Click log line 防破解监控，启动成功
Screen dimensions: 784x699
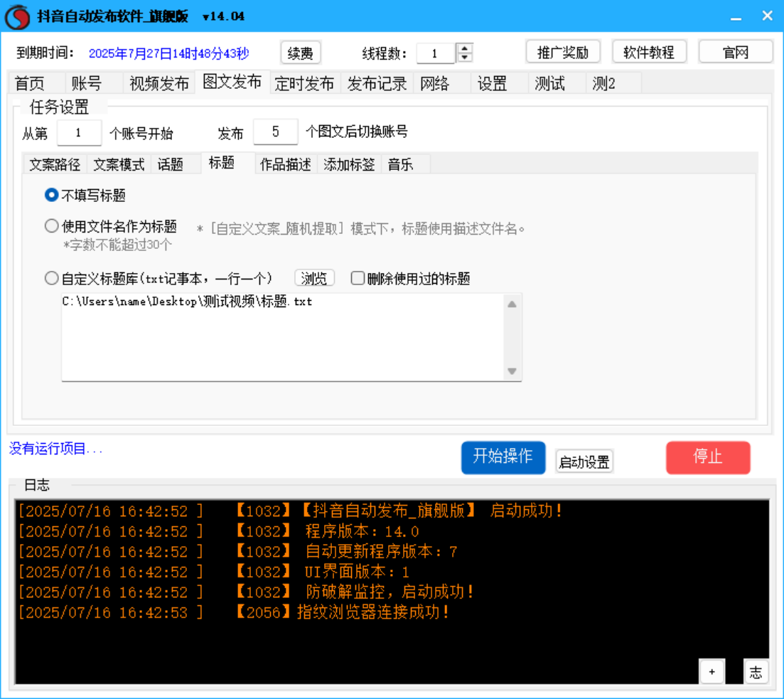(390, 592)
